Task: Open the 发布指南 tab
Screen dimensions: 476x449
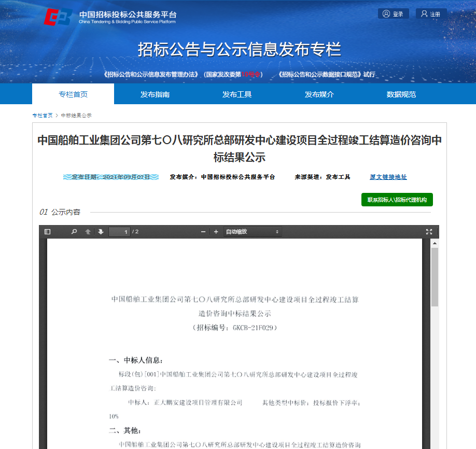Action: tap(155, 94)
